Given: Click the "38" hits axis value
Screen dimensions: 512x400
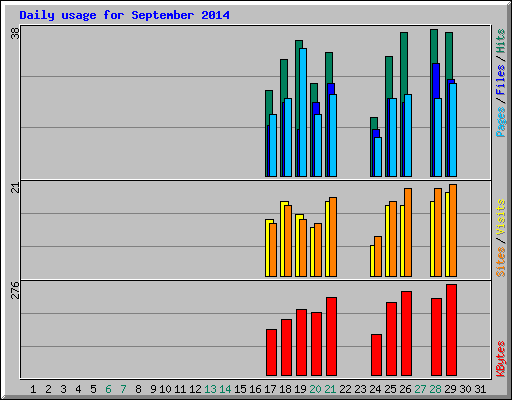Looking at the screenshot, I should click(x=15, y=33).
